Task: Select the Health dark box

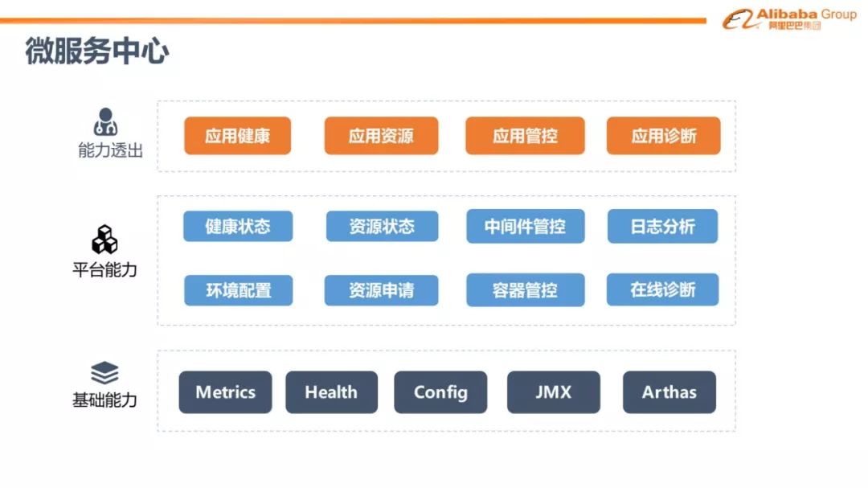Action: tap(331, 392)
